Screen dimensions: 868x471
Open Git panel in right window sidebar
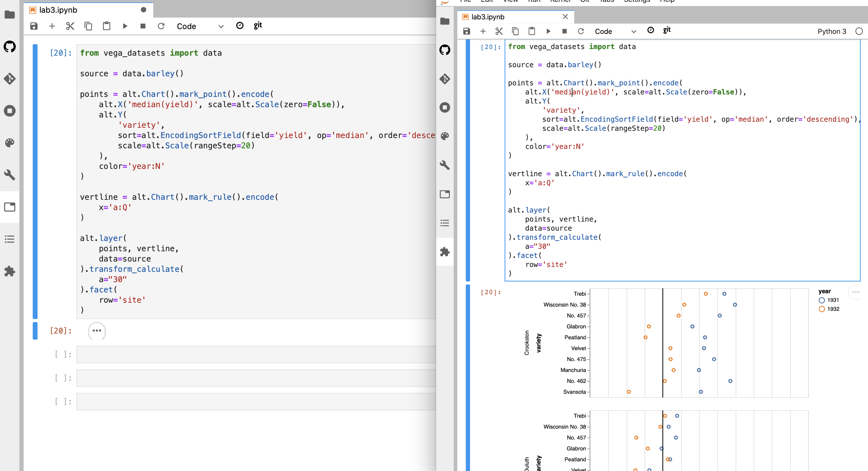pyautogui.click(x=445, y=79)
